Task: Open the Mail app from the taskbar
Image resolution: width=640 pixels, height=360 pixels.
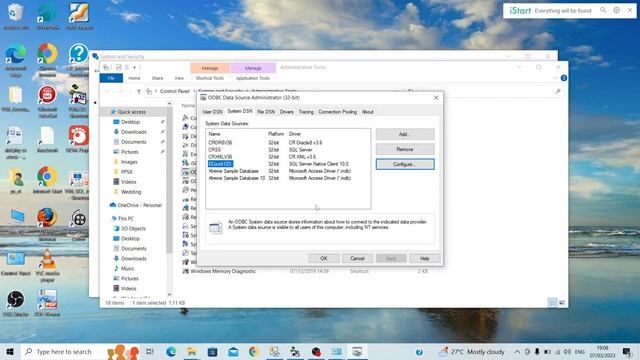Action: [x=233, y=351]
